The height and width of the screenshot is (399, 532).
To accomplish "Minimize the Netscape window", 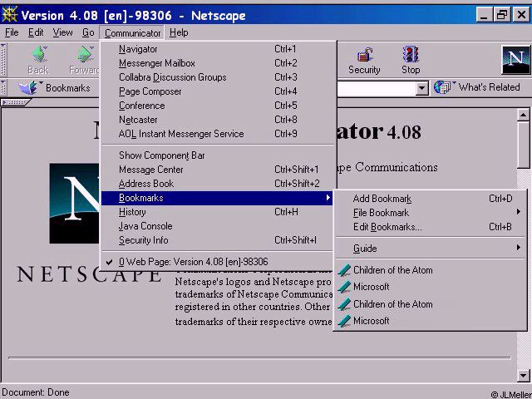I will point(484,15).
